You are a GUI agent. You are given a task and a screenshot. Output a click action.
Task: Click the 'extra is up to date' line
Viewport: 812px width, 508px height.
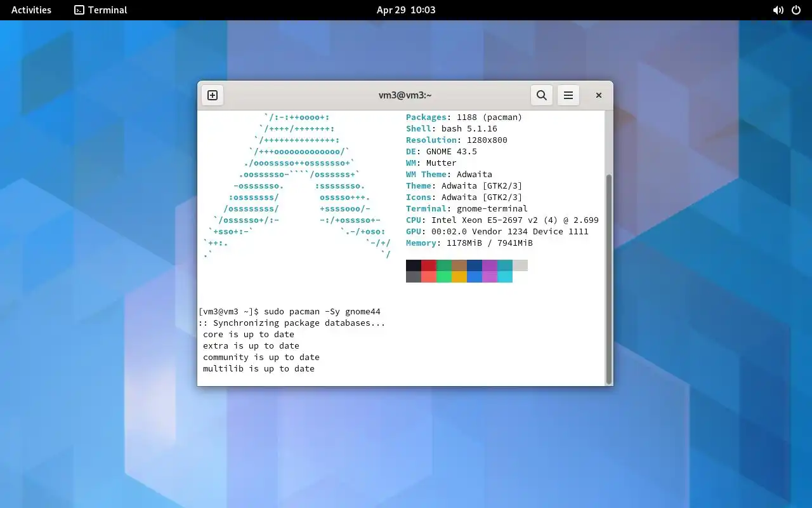(251, 346)
